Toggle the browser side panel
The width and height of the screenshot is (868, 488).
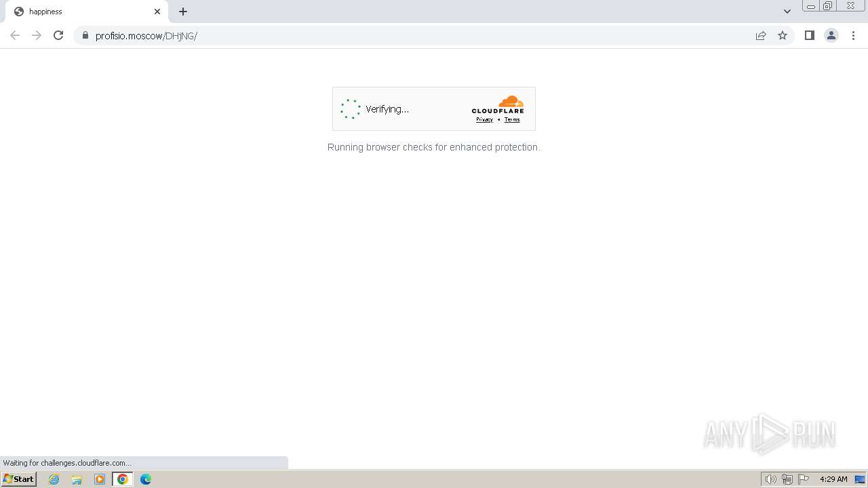pyautogui.click(x=809, y=35)
